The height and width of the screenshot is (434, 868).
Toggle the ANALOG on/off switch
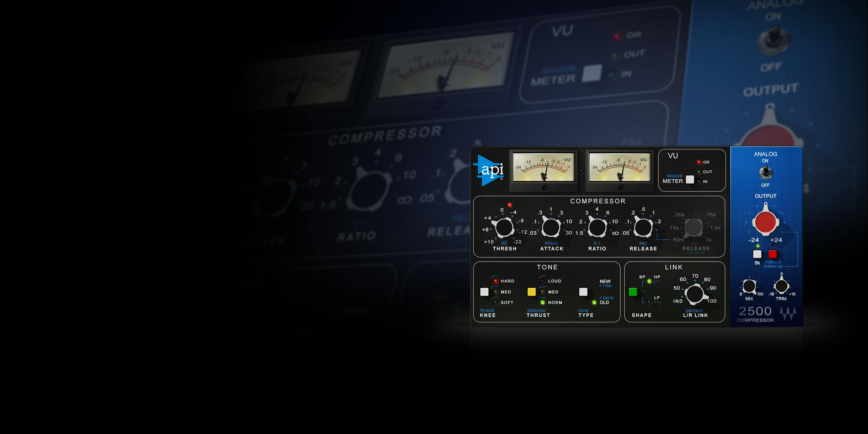click(x=766, y=172)
